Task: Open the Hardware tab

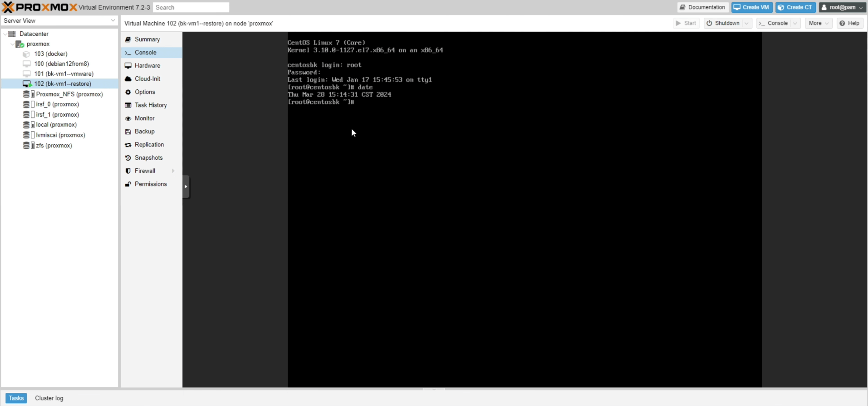Action: (x=152, y=66)
